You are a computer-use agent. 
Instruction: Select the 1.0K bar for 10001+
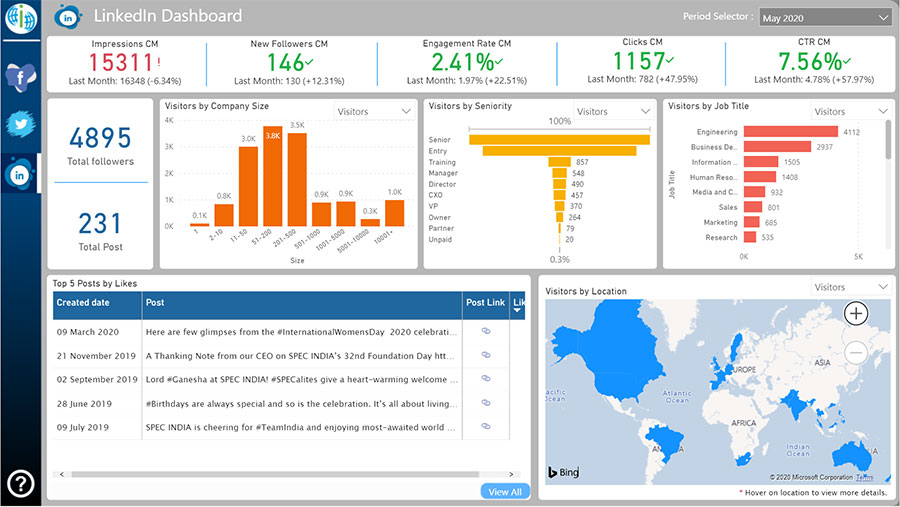(394, 213)
